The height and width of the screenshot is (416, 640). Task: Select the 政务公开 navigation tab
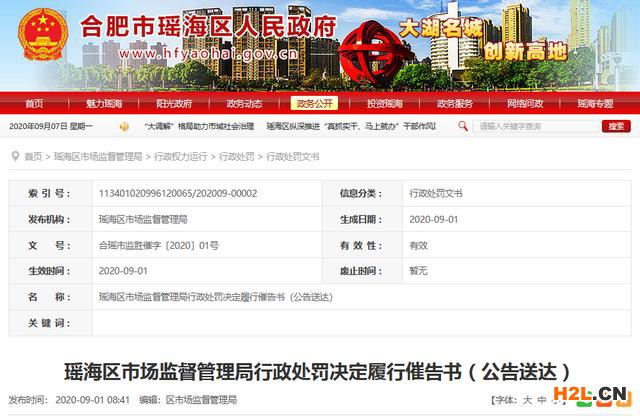pyautogui.click(x=315, y=103)
